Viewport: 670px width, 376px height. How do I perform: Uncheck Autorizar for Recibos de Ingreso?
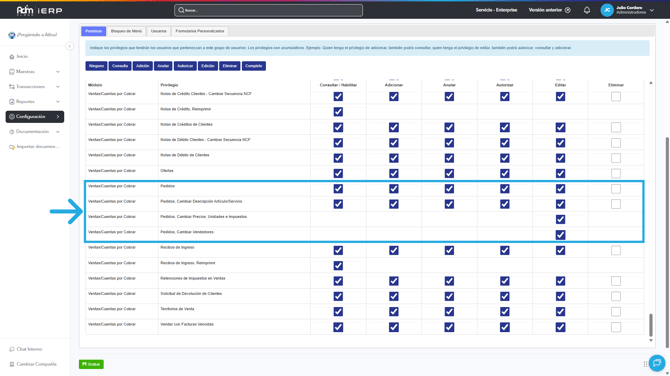(x=505, y=250)
